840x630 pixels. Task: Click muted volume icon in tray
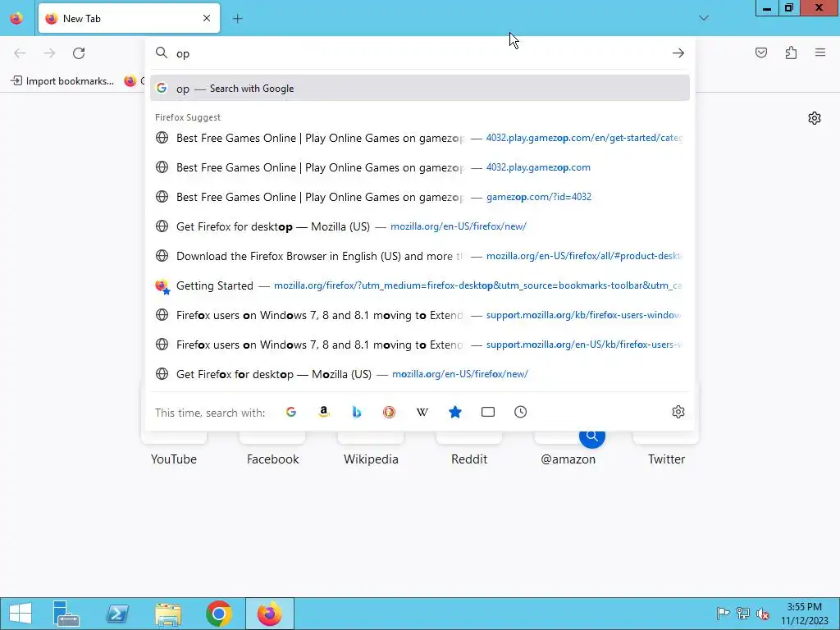762,614
